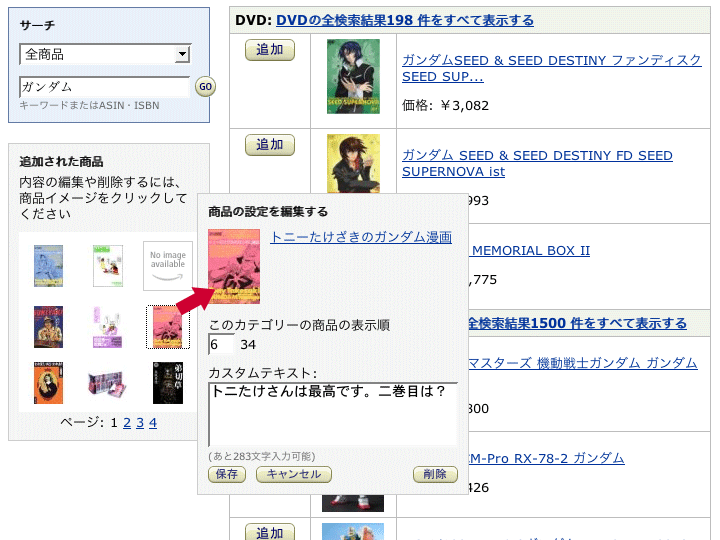This screenshot has width=720, height=540.
Task: Hit the round GO search button
Action: 205,86
